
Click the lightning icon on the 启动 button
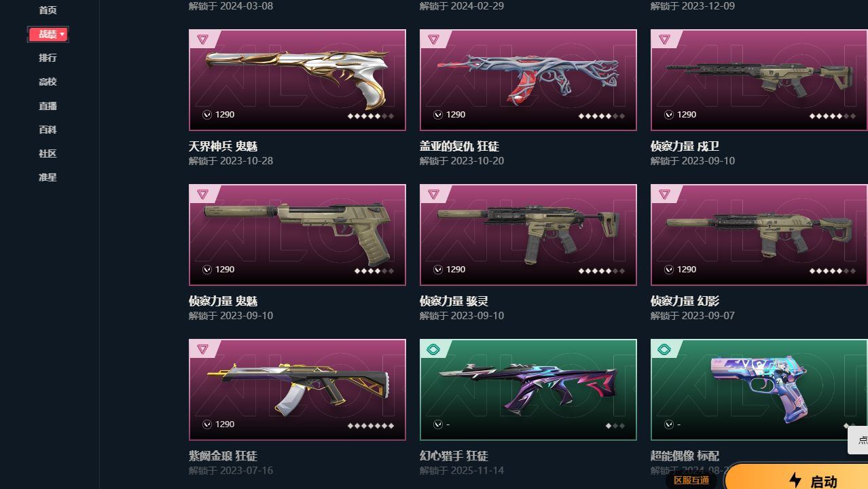[795, 480]
